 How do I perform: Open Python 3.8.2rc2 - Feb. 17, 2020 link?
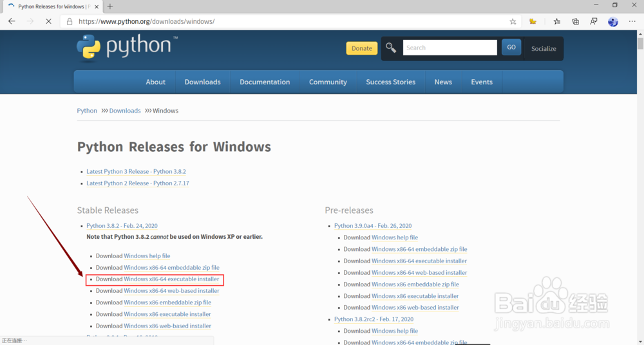(x=374, y=319)
